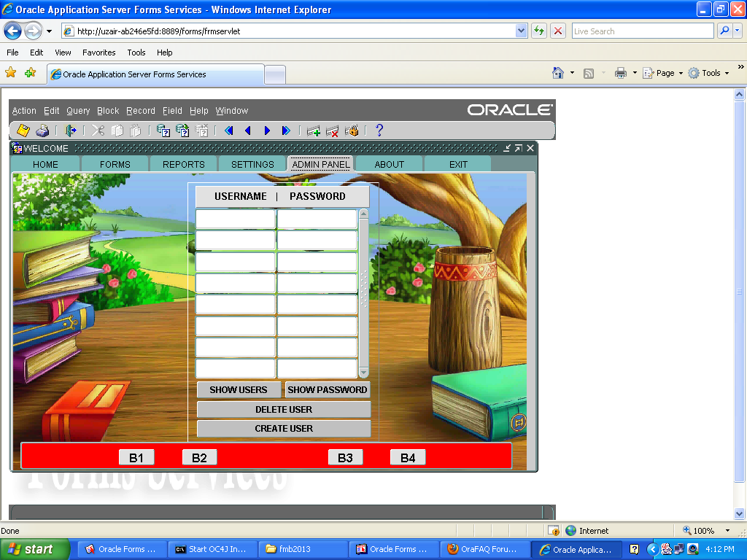Switch to the SETTINGS tab
Screen dimensions: 747x560
pyautogui.click(x=252, y=164)
